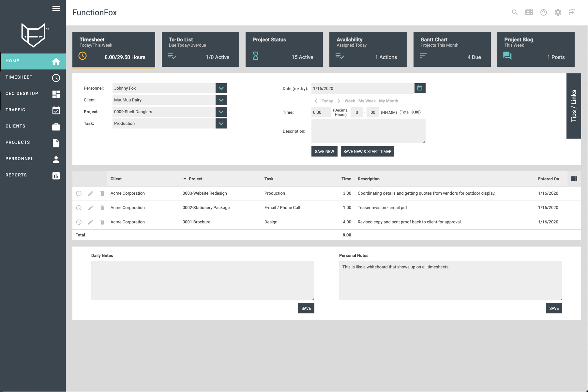This screenshot has width=588, height=392.
Task: Open CEO Desktop in sidebar
Action: click(x=33, y=94)
